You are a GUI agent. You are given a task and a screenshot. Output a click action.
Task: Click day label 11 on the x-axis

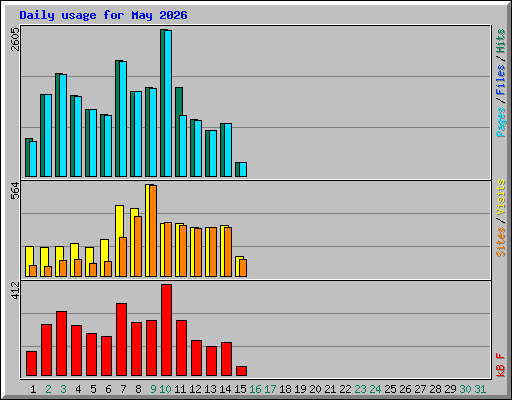(180, 389)
